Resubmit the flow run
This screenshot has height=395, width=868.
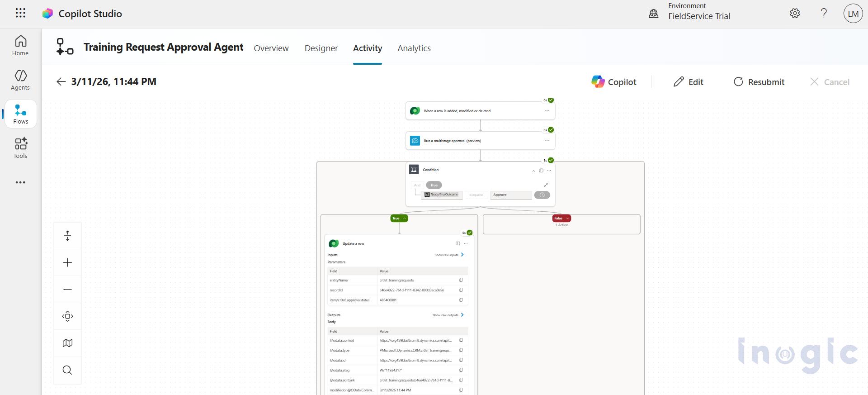click(x=759, y=82)
